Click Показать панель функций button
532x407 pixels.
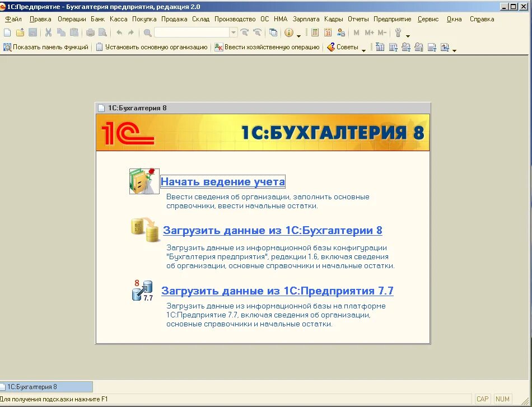click(46, 47)
